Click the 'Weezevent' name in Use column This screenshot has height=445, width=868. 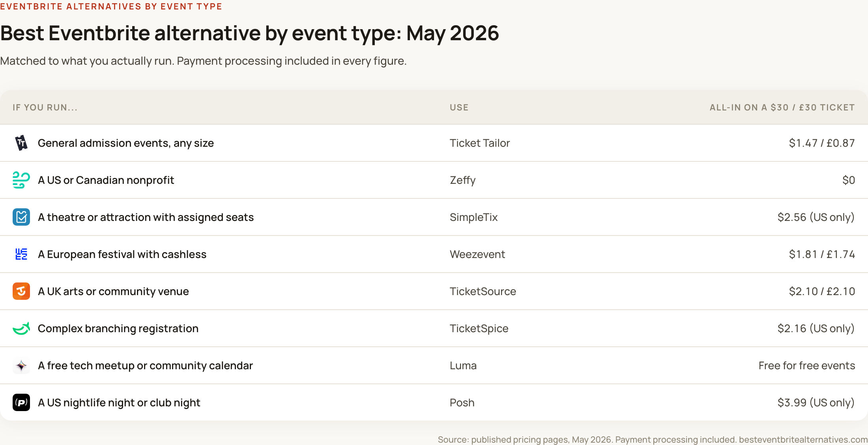coord(477,254)
